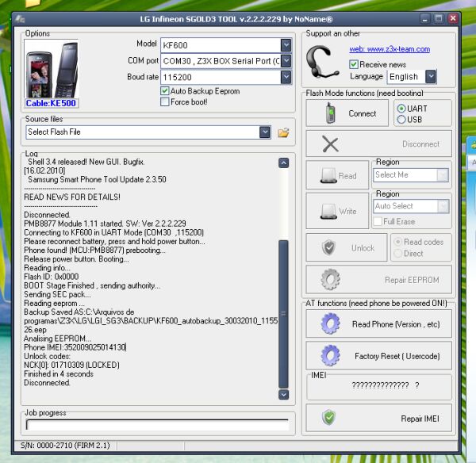Click the headset support icon

pyautogui.click(x=321, y=62)
